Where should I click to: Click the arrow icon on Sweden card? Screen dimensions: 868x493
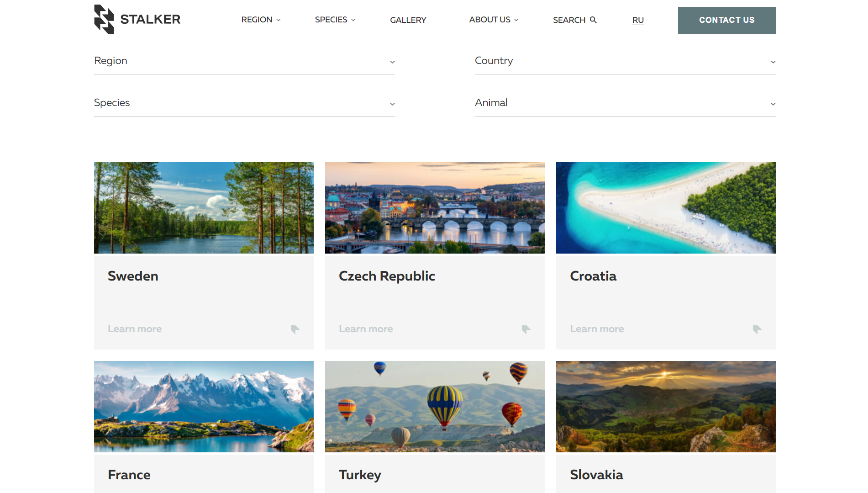295,329
